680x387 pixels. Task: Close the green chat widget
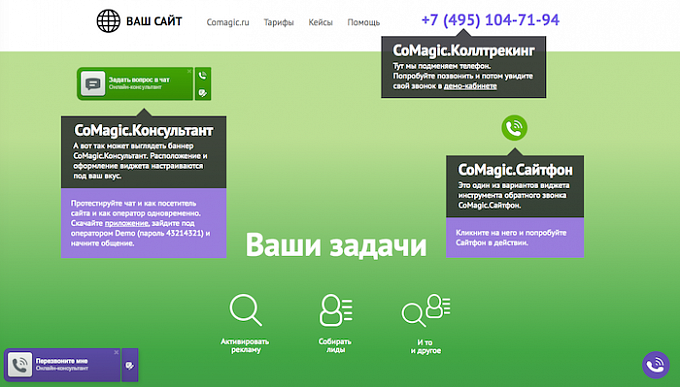point(189,71)
